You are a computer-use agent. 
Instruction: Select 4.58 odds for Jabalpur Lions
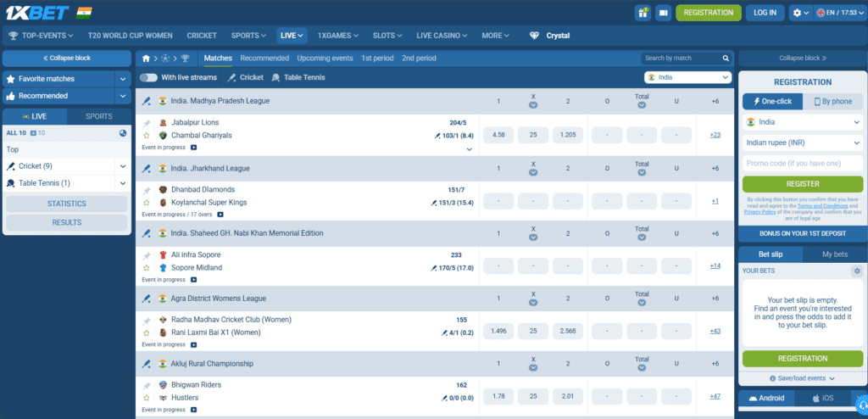tap(498, 135)
